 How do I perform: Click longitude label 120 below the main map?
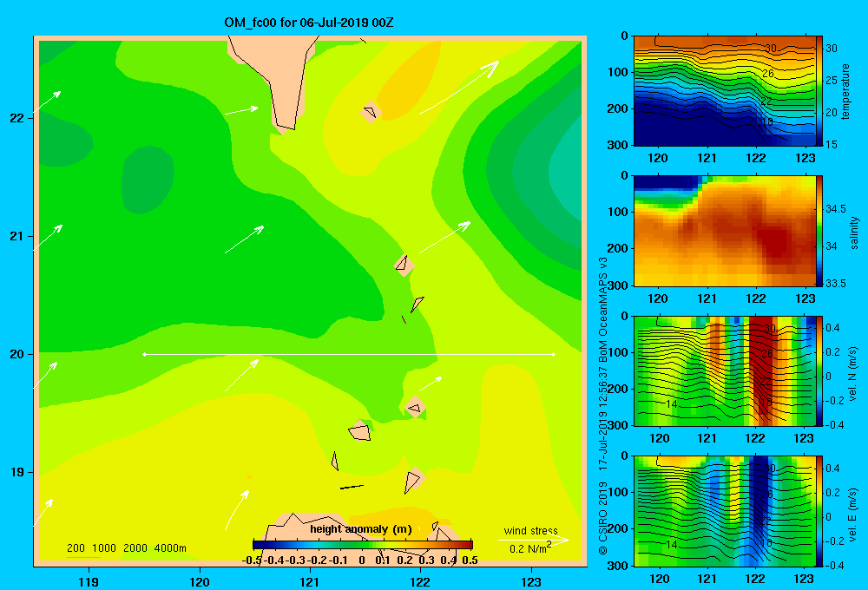click(200, 581)
